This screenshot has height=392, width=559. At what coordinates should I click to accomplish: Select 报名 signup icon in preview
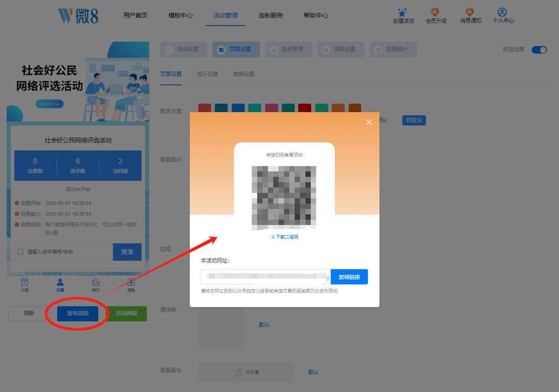click(131, 282)
